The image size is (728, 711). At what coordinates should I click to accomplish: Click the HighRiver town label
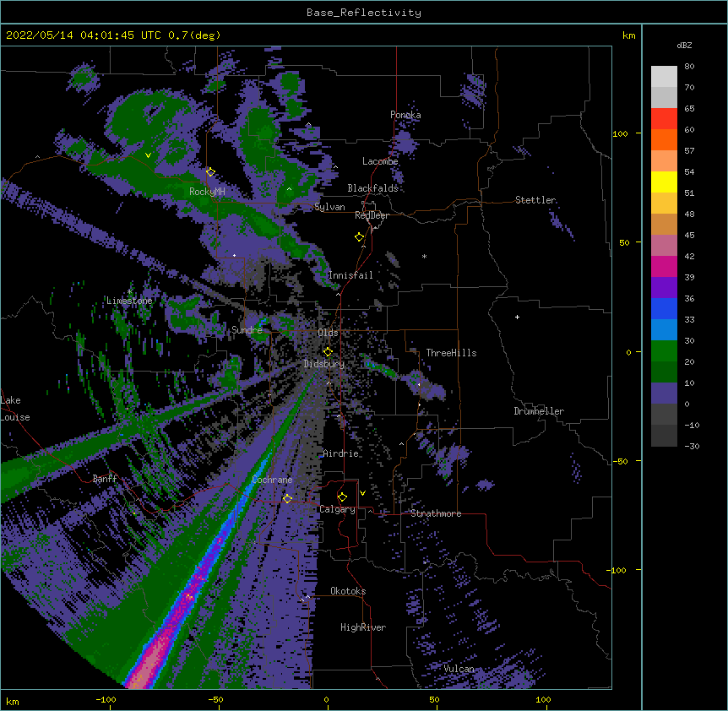coord(363,627)
